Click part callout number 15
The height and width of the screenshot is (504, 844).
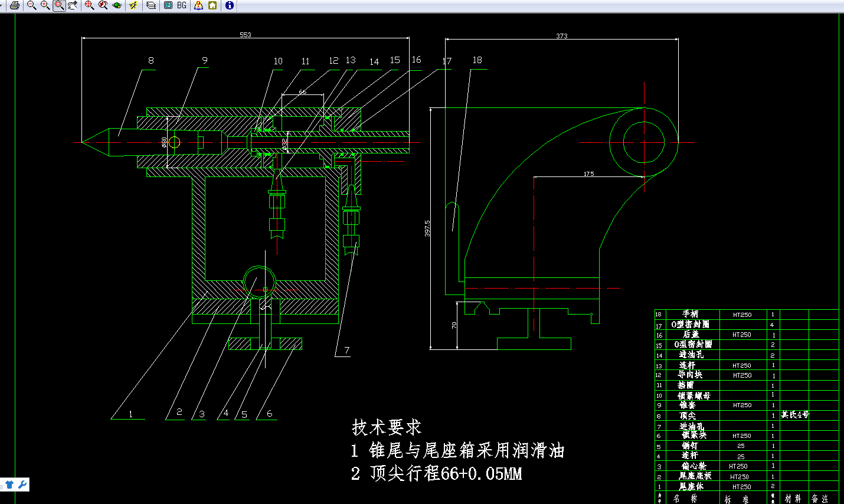(x=395, y=60)
